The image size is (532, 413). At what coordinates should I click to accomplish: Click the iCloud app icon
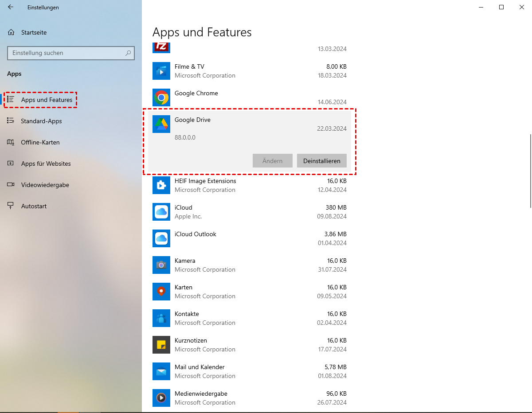click(x=161, y=212)
